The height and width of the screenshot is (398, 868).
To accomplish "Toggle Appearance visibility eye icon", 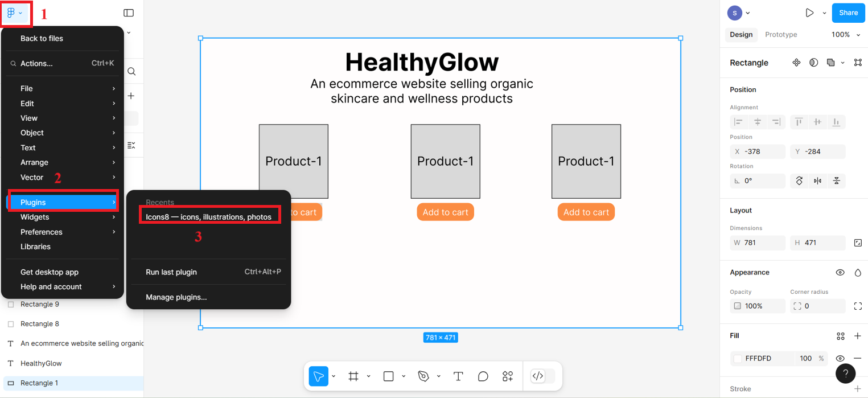I will pos(840,273).
